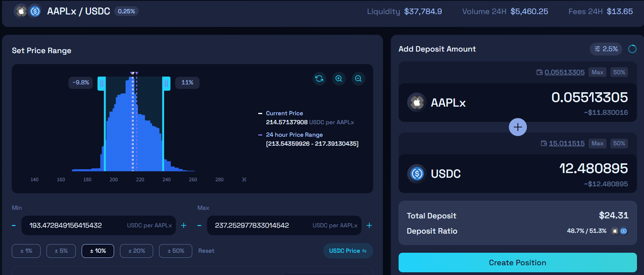Decrease Min price with minus button

coord(14,225)
